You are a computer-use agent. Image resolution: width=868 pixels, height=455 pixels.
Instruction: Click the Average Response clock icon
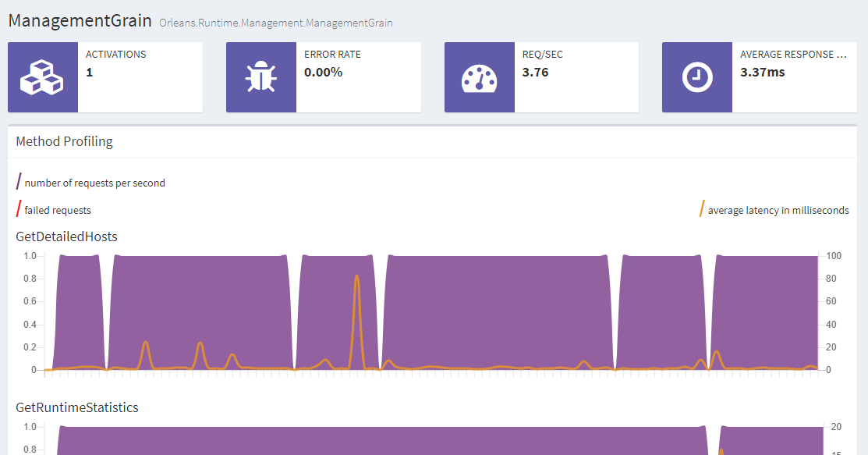click(x=696, y=77)
